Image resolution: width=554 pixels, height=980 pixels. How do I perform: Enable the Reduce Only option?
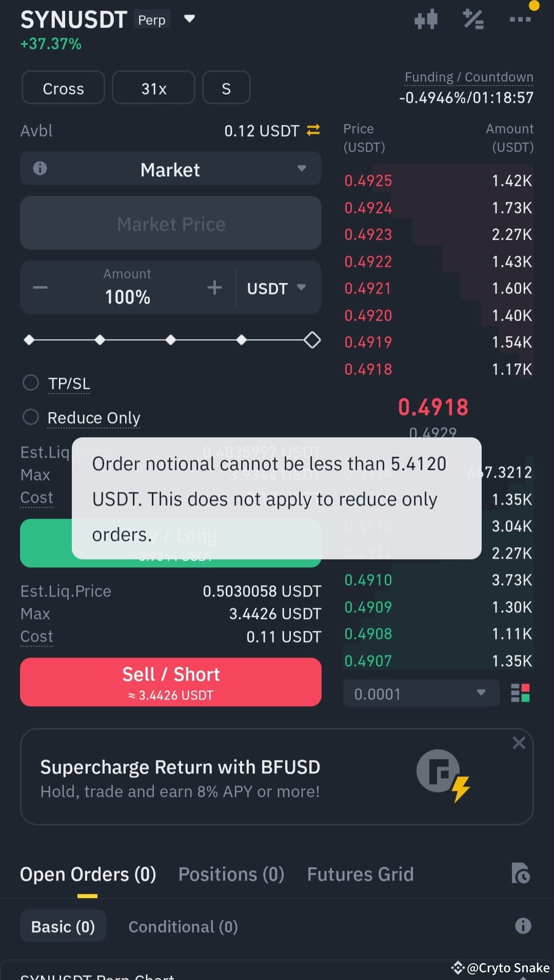pos(31,417)
